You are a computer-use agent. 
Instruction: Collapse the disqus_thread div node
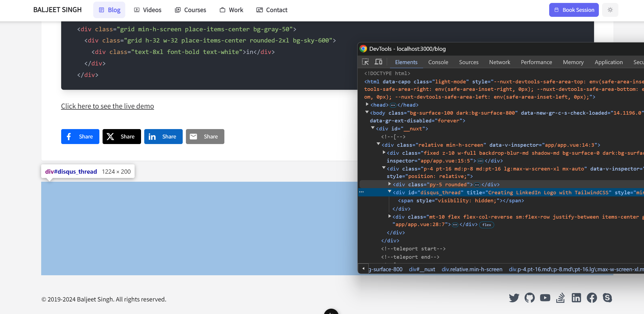[389, 192]
